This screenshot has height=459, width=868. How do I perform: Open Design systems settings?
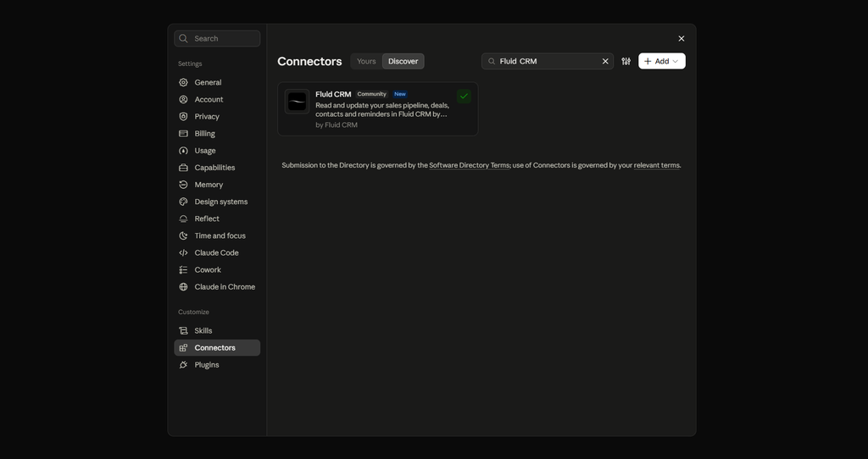217,202
